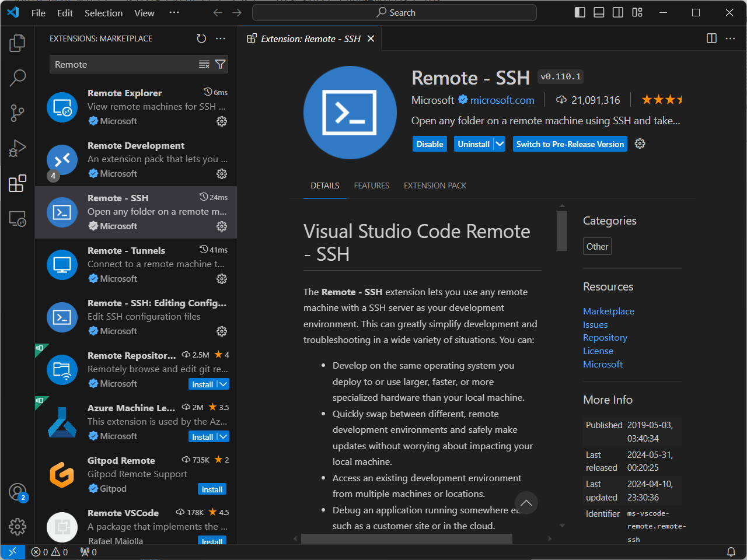Select the DETAILS tab
Viewport: 747px width, 560px height.
(x=325, y=185)
